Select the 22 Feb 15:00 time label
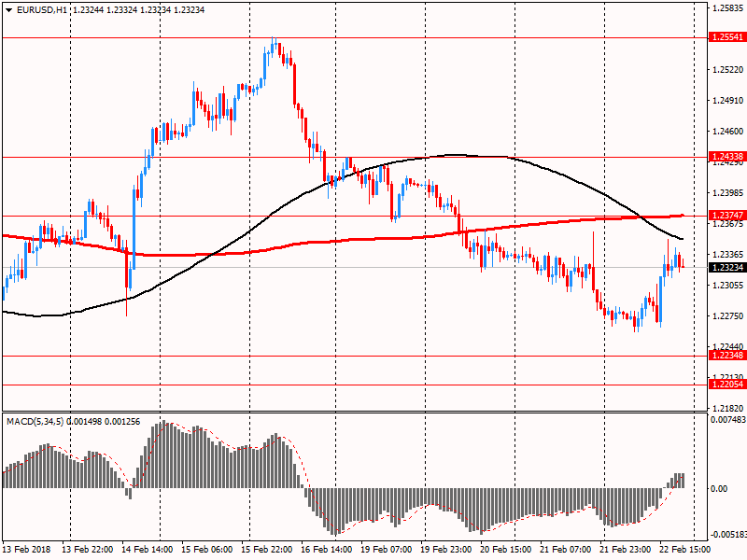747x560 pixels. (685, 549)
